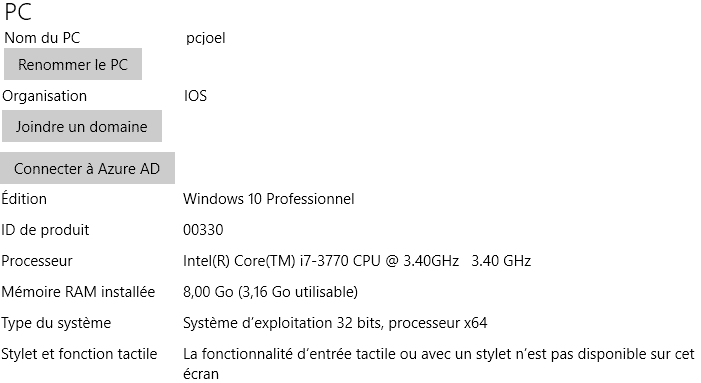Click the PC section heading
The image size is (701, 383).
(x=18, y=12)
